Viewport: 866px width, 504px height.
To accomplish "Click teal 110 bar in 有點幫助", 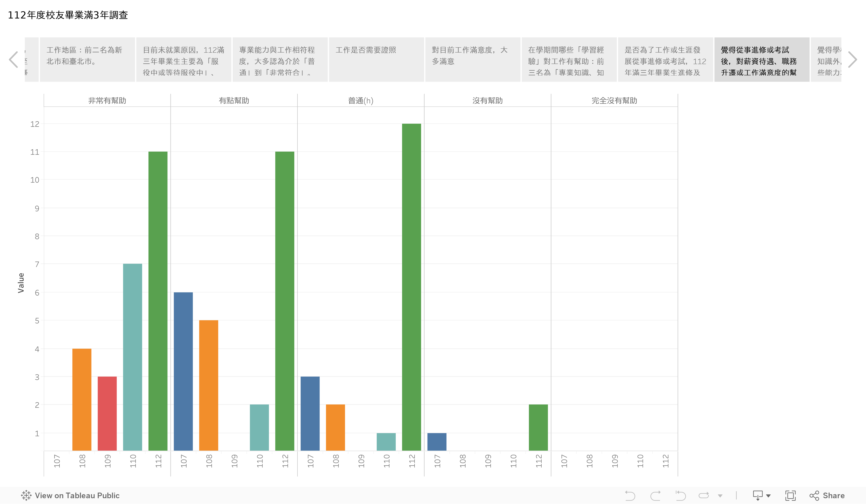I will pyautogui.click(x=259, y=427).
